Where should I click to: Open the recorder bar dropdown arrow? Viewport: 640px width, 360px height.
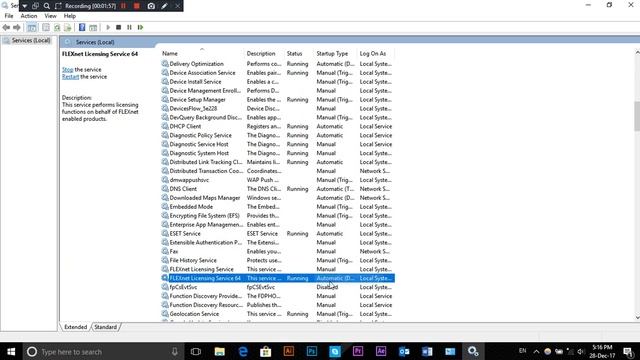(24, 6)
